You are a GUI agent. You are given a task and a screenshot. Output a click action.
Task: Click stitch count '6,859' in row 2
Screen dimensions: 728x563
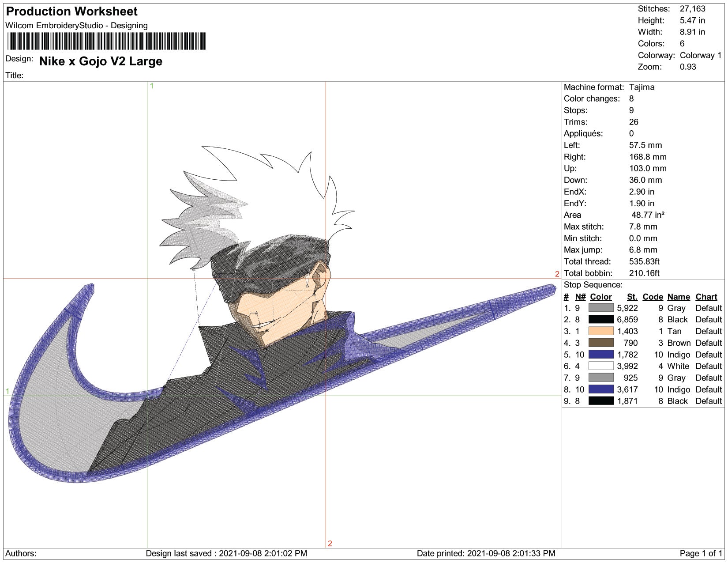[x=627, y=319]
